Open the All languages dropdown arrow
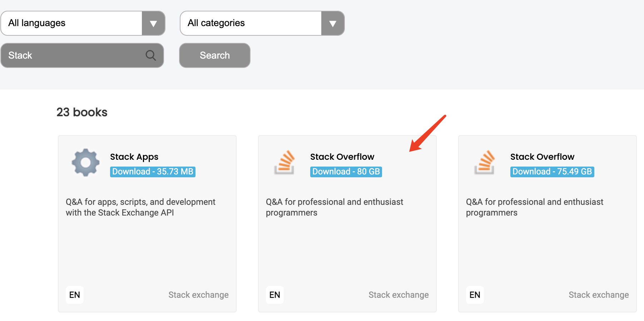 pyautogui.click(x=153, y=23)
